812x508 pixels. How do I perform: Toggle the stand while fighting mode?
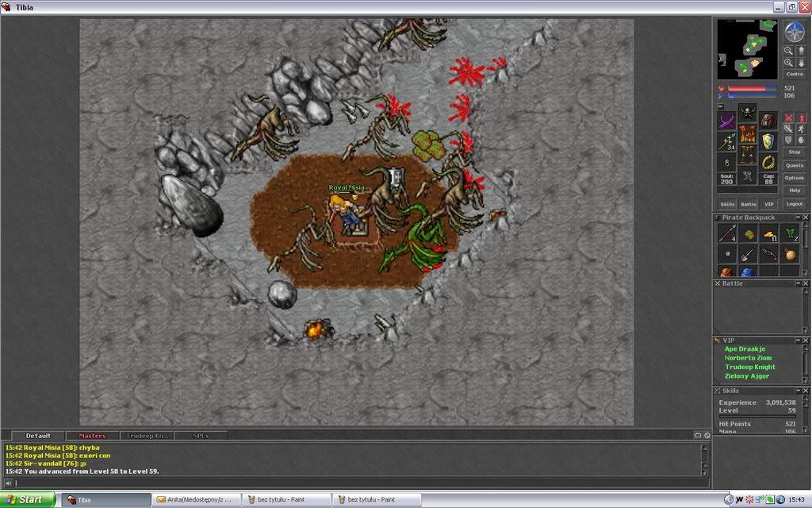coord(801,118)
